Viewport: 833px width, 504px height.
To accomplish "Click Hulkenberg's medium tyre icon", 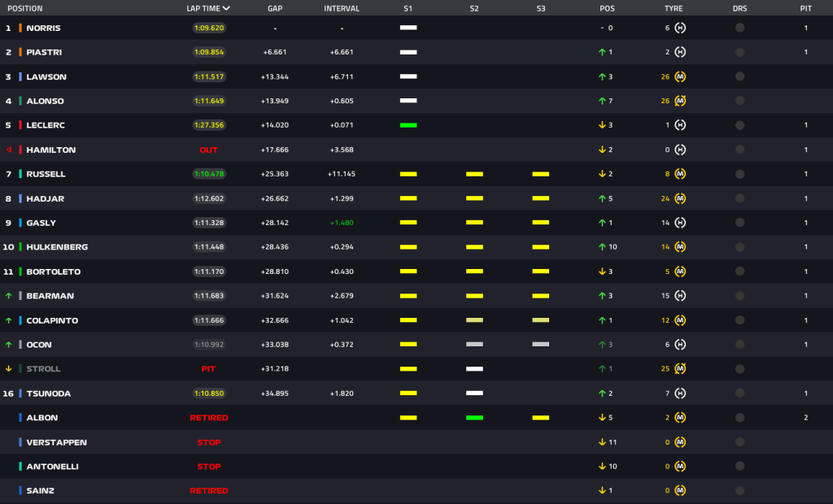I will coord(680,247).
